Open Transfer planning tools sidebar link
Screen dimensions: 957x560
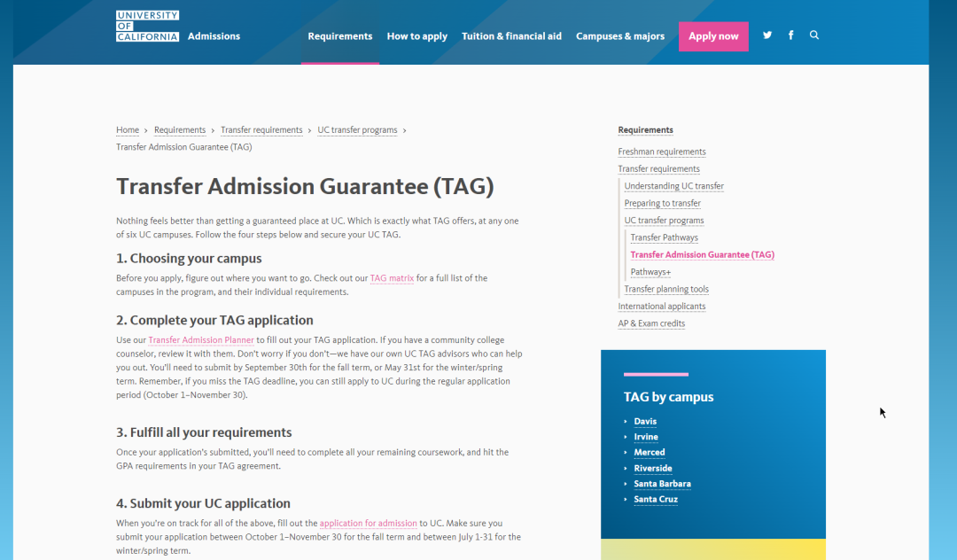pos(666,289)
